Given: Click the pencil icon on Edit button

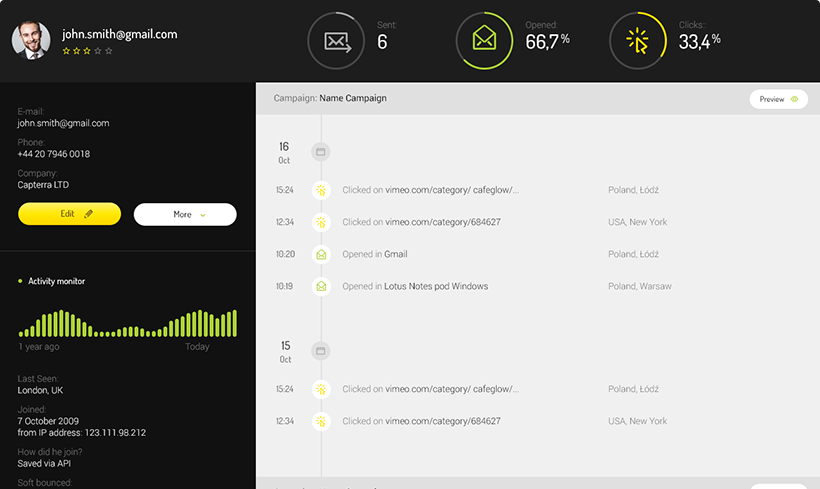Looking at the screenshot, I should coord(89,214).
